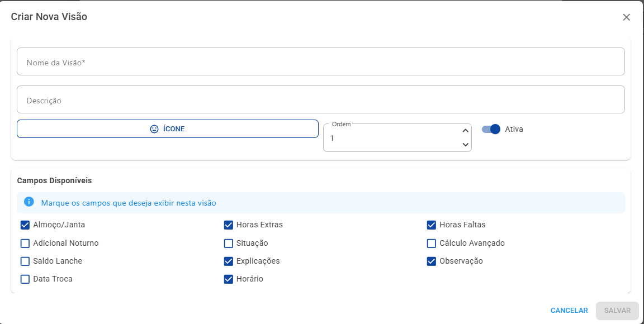644x324 pixels.
Task: Increase the Ordem value with up arrow
Action: tap(465, 131)
